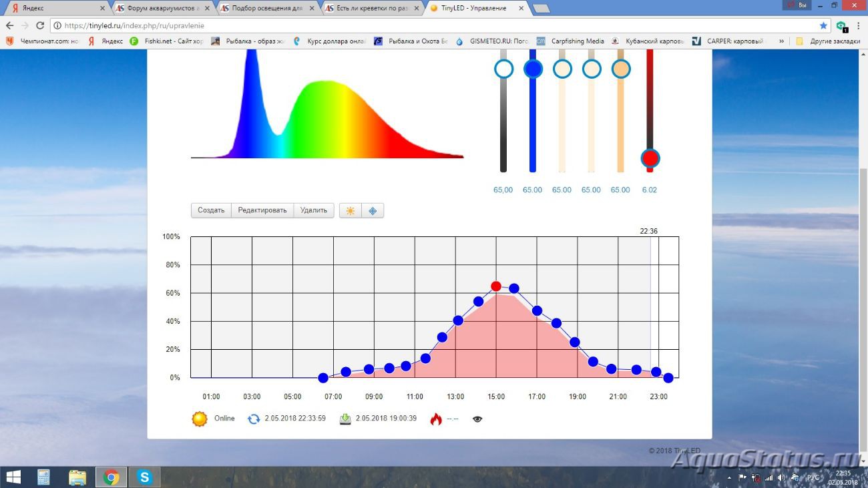Click the saved timestamp 2.05.2018 19:00:39
This screenshot has width=868, height=488.
point(386,419)
